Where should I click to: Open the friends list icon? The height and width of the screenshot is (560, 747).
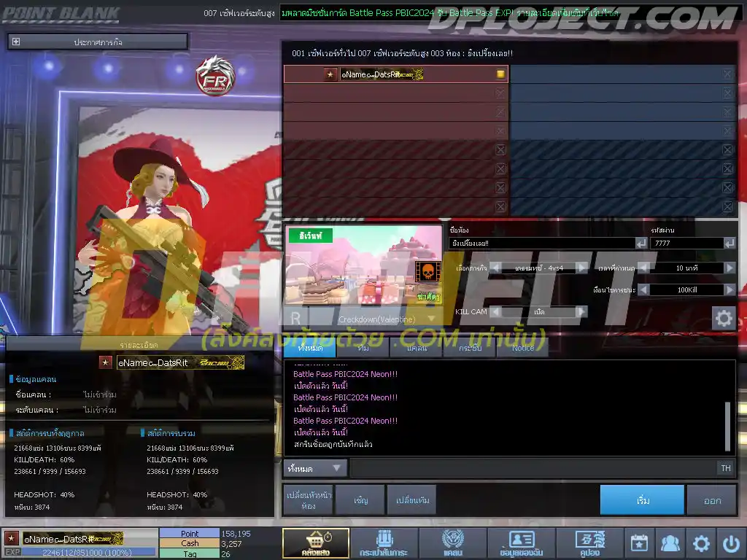(670, 542)
